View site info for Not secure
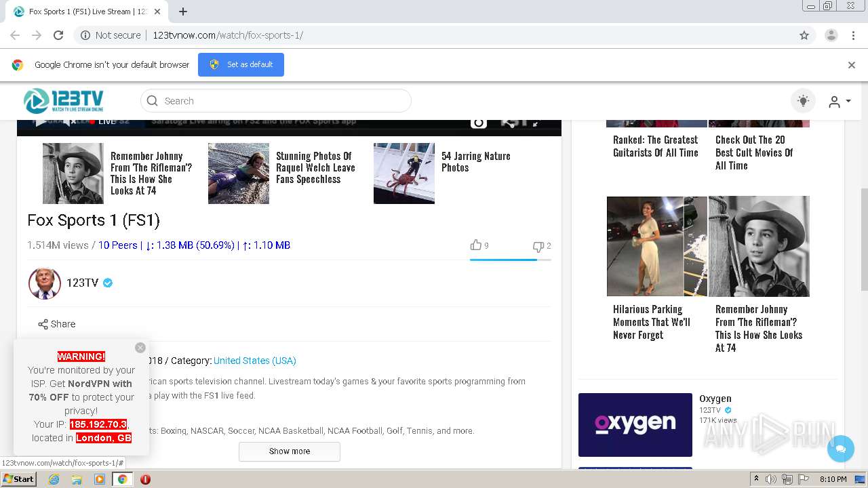This screenshot has width=868, height=488. click(111, 35)
